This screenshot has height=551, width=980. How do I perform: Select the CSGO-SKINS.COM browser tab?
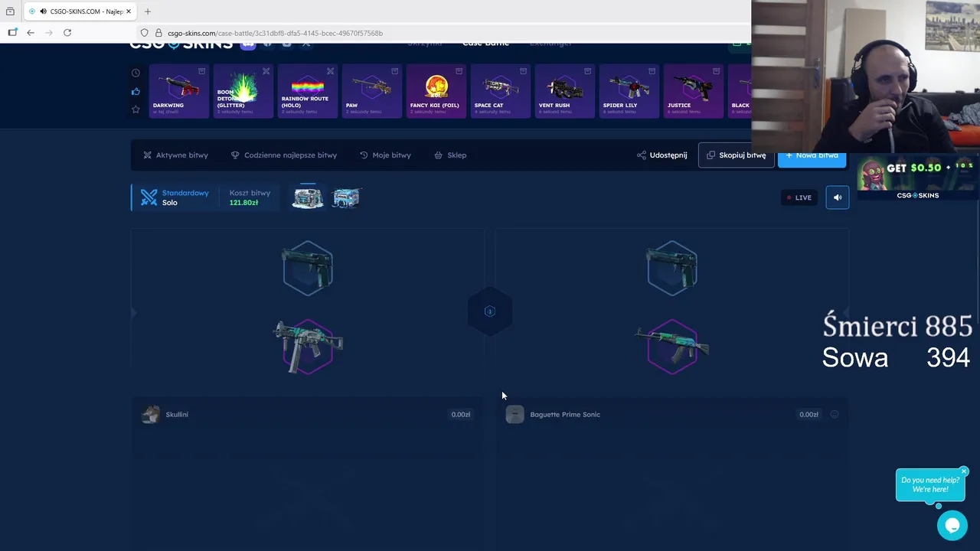(x=80, y=11)
